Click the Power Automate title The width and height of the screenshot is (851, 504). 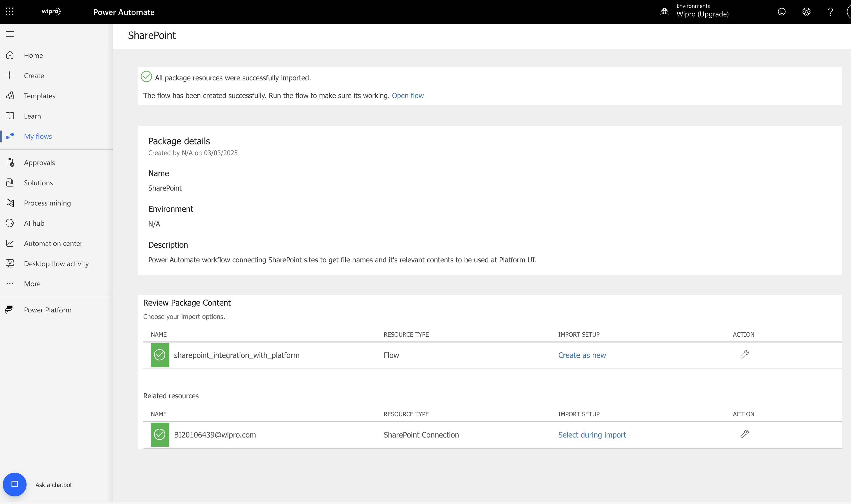point(124,12)
